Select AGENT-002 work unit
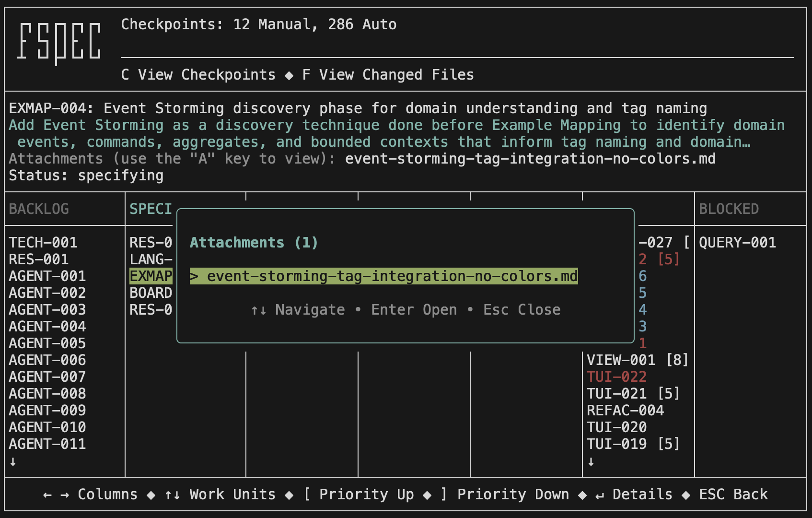The height and width of the screenshot is (518, 812). pyautogui.click(x=47, y=293)
